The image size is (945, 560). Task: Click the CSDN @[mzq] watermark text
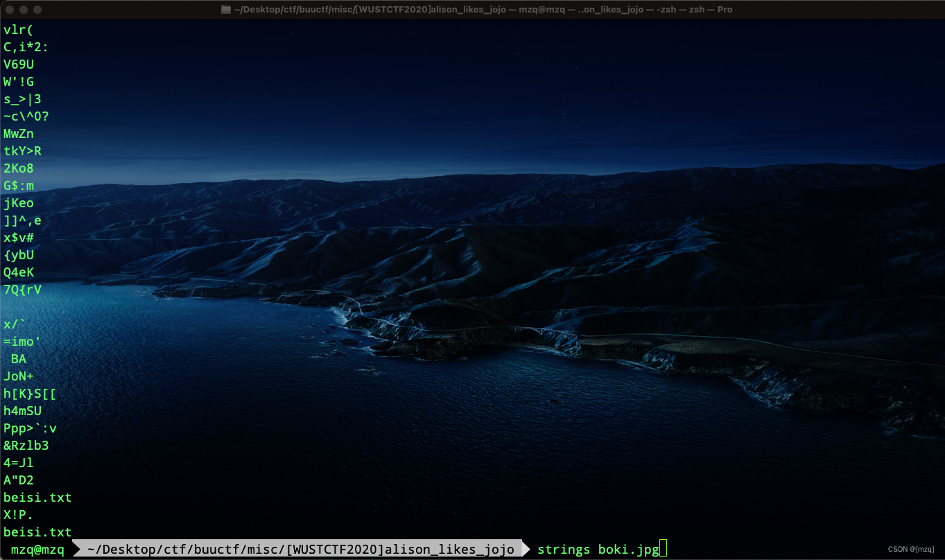tap(911, 550)
